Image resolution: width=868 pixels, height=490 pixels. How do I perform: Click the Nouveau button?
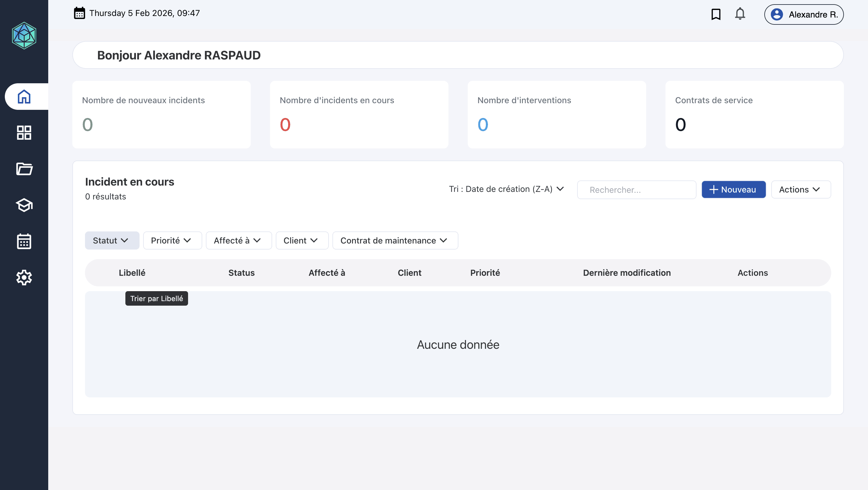click(x=733, y=189)
